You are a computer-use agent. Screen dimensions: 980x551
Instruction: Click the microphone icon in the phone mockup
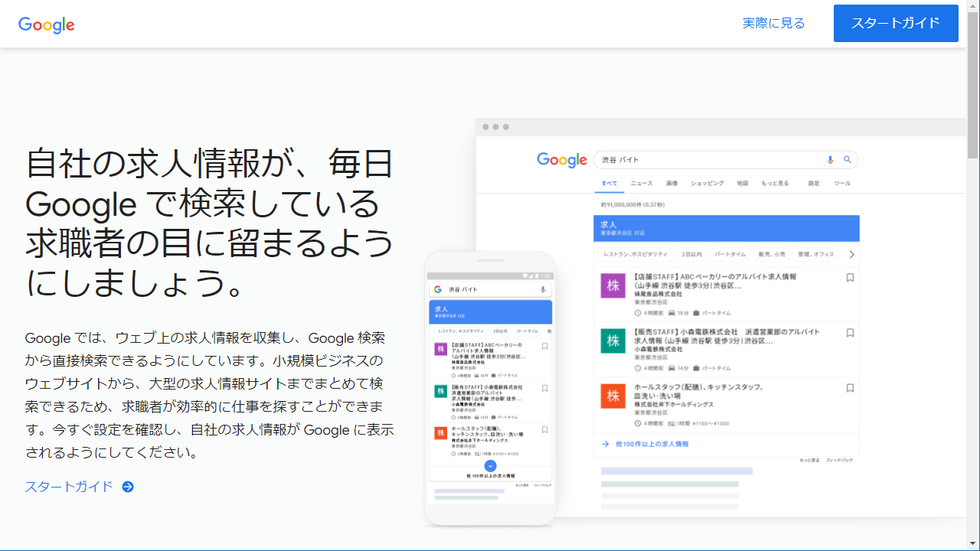[543, 289]
